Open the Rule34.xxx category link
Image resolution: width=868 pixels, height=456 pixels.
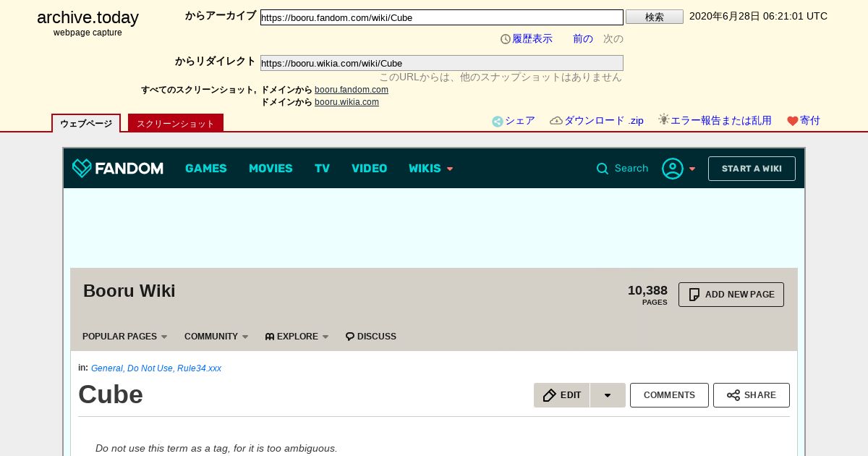click(199, 368)
